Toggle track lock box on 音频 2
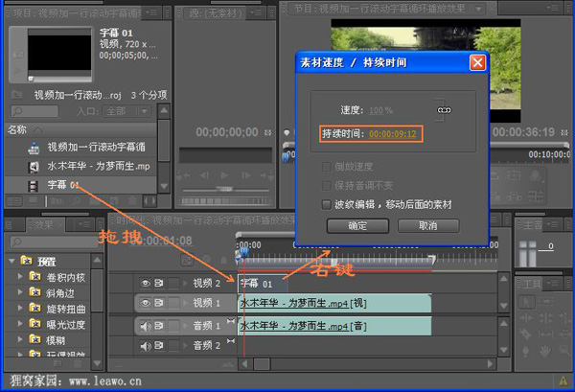 coord(173,345)
